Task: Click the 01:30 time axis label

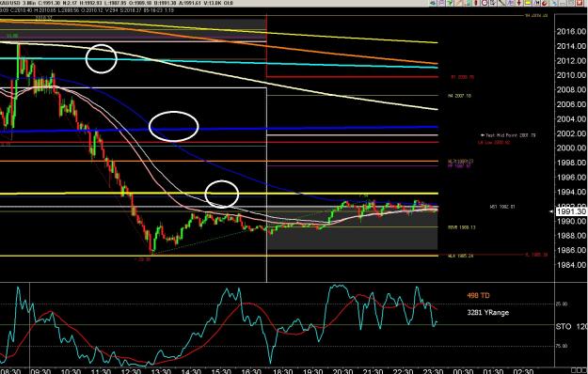Action: pos(494,371)
